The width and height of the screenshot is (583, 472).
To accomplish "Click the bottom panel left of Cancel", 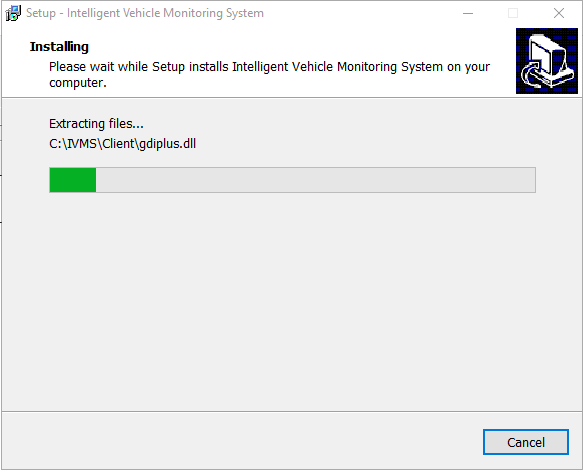I will click(x=242, y=441).
